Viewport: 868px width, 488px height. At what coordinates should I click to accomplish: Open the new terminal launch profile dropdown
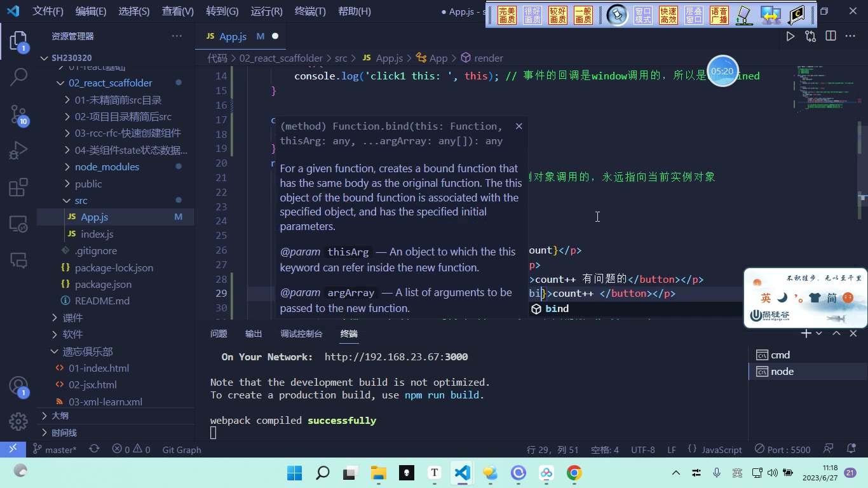pyautogui.click(x=819, y=334)
